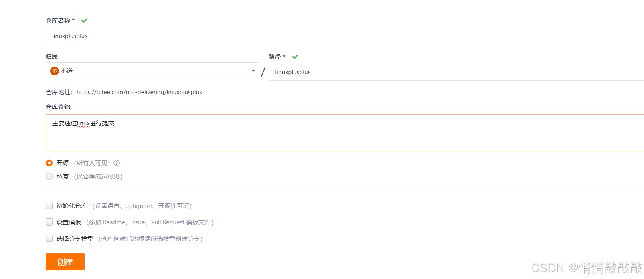644x279 pixels.
Task: Click the 设置模板 label text
Action: pyautogui.click(x=69, y=222)
